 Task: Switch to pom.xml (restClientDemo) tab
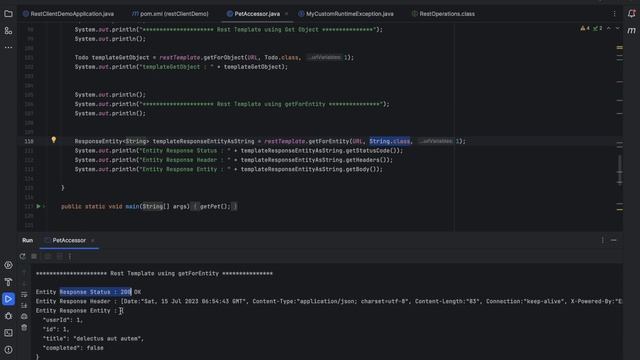click(170, 14)
